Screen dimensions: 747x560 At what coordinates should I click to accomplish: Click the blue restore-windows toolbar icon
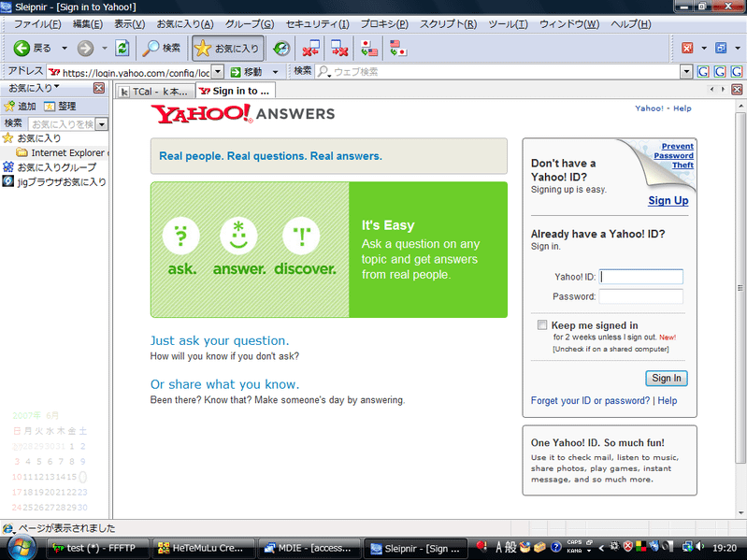[x=721, y=48]
